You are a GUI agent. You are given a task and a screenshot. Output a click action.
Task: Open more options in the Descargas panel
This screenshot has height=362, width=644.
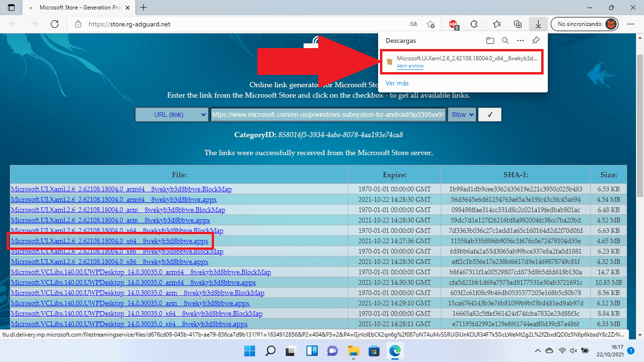pos(520,41)
